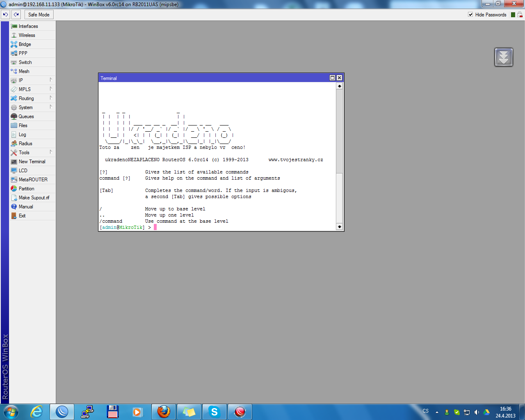Click the CS language indicator
The image size is (525, 420).
pos(426,411)
